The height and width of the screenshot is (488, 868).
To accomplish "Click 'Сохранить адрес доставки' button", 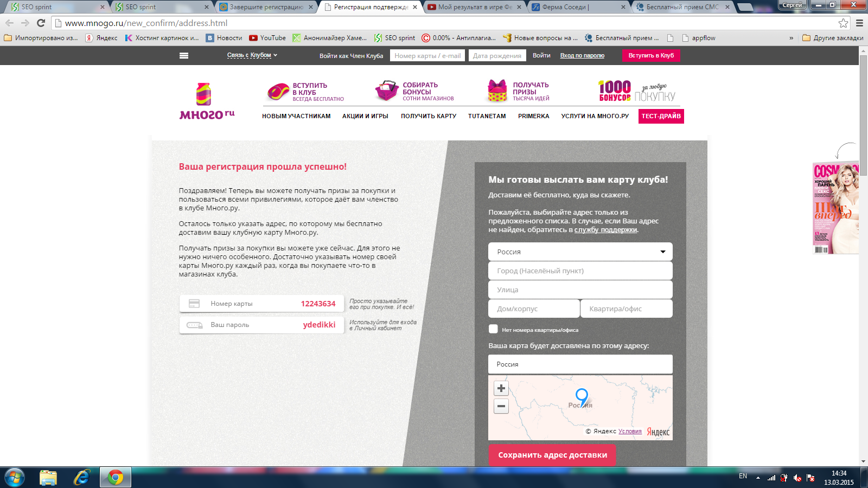I will (x=552, y=455).
